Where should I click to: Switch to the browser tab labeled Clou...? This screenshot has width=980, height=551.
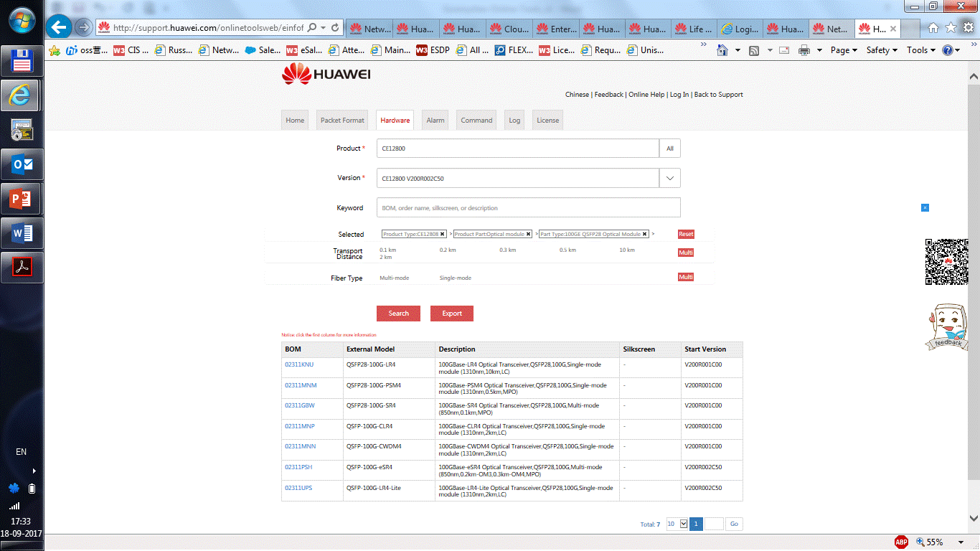pyautogui.click(x=508, y=29)
